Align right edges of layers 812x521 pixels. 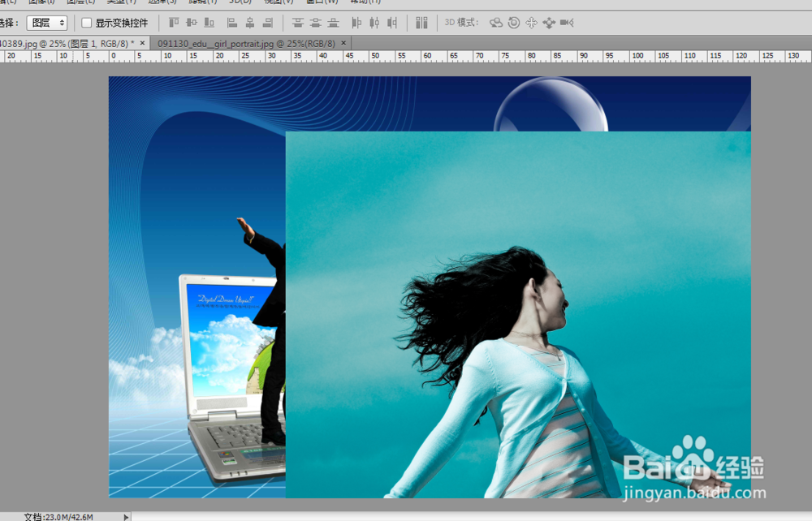coord(268,23)
